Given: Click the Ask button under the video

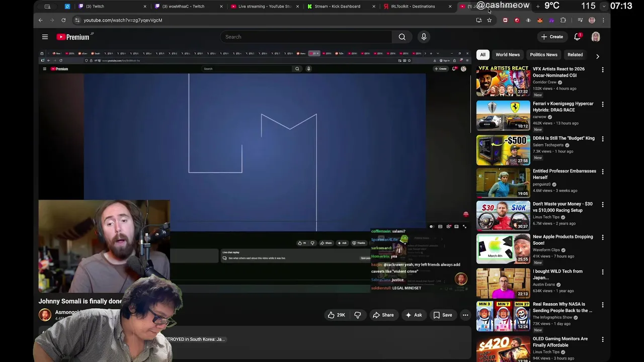Looking at the screenshot, I should 414,315.
